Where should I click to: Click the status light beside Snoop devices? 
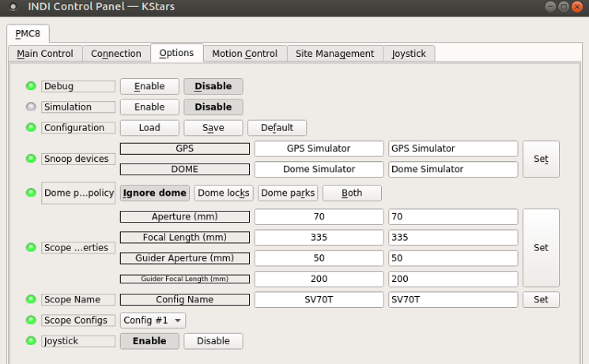click(x=31, y=159)
